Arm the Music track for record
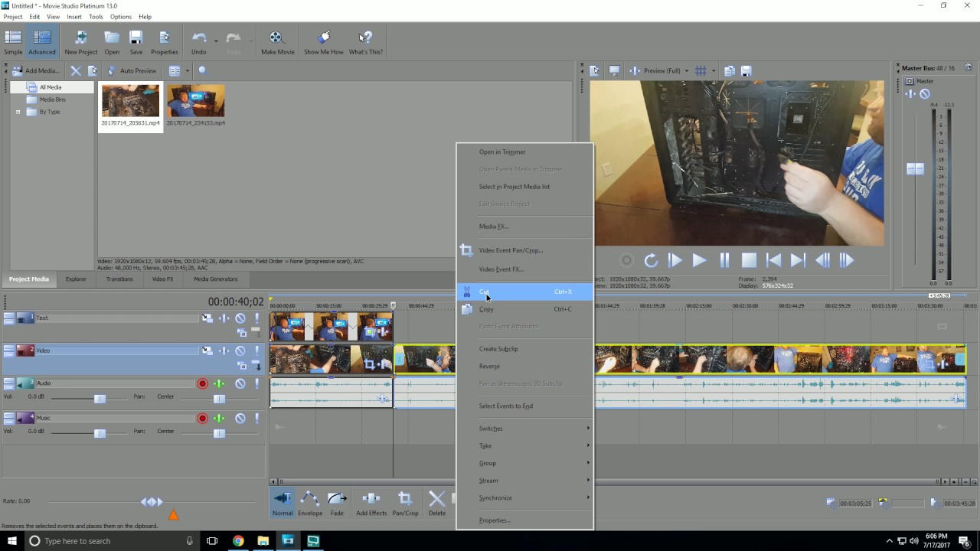Image resolution: width=980 pixels, height=551 pixels. pyautogui.click(x=202, y=419)
